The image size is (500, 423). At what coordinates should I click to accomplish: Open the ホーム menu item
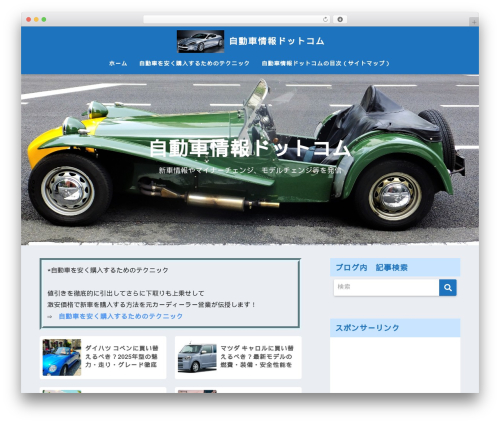click(118, 63)
